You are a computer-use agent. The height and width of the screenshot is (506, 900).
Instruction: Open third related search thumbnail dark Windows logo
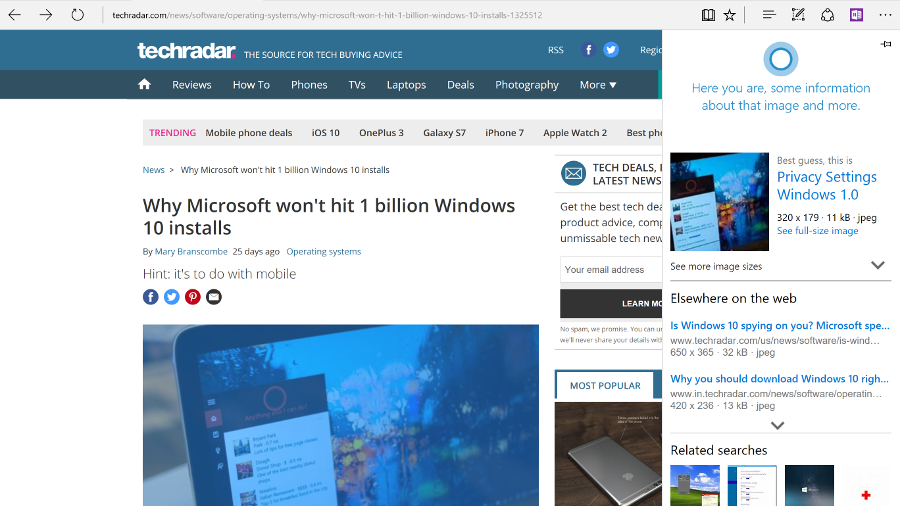[809, 485]
